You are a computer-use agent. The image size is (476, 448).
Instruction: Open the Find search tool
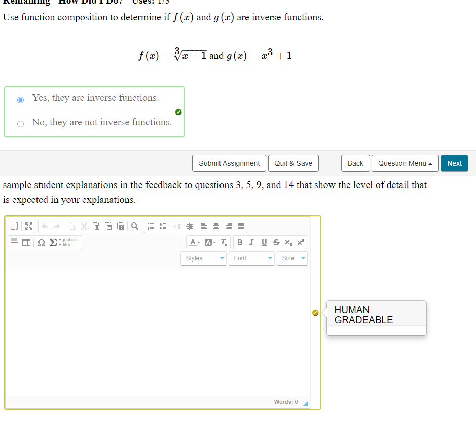pyautogui.click(x=135, y=226)
